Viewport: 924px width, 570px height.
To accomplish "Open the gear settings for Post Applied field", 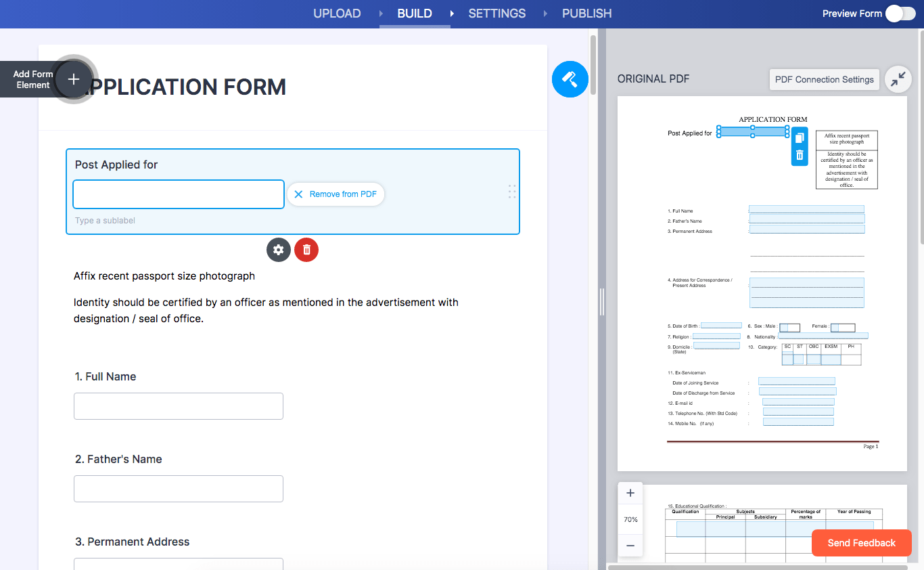I will (278, 250).
